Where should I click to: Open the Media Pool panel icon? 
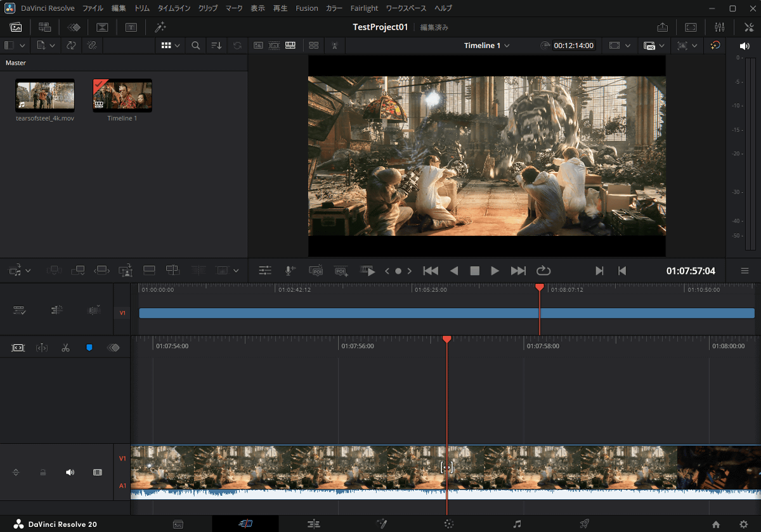pos(16,27)
